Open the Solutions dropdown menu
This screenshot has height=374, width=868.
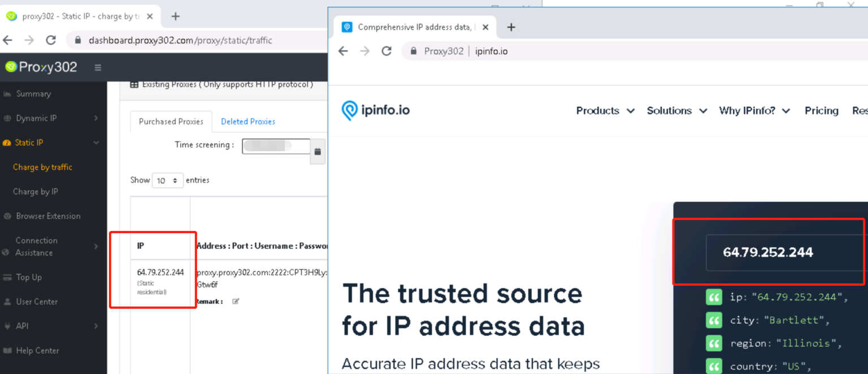676,111
